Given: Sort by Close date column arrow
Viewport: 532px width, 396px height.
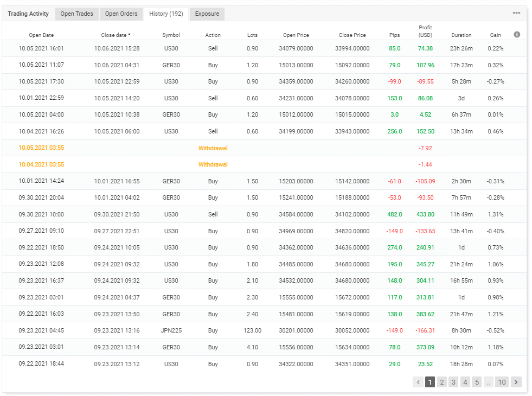Looking at the screenshot, I should pyautogui.click(x=129, y=35).
